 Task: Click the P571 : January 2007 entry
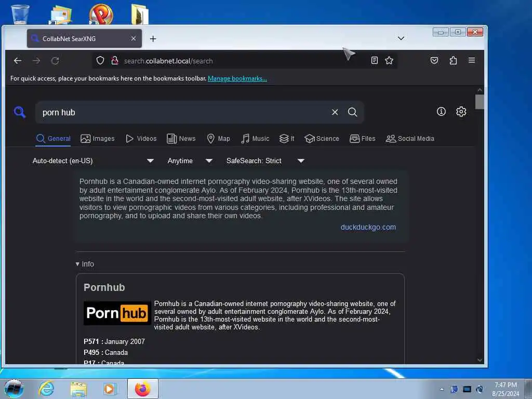[114, 342]
